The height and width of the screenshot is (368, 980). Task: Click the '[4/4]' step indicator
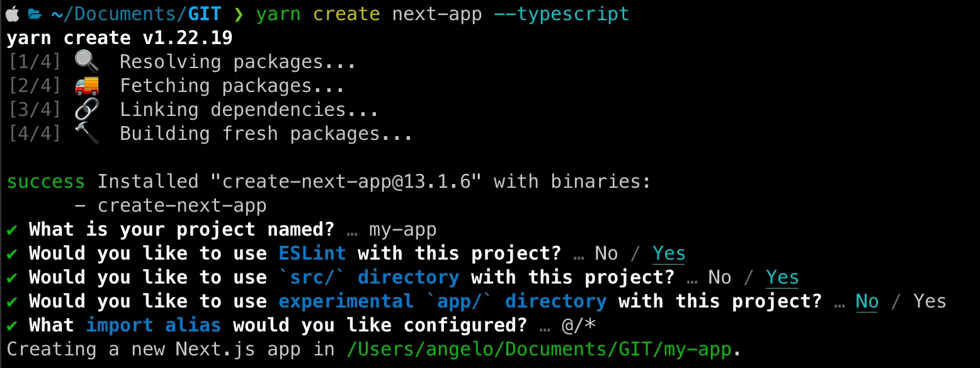click(35, 134)
